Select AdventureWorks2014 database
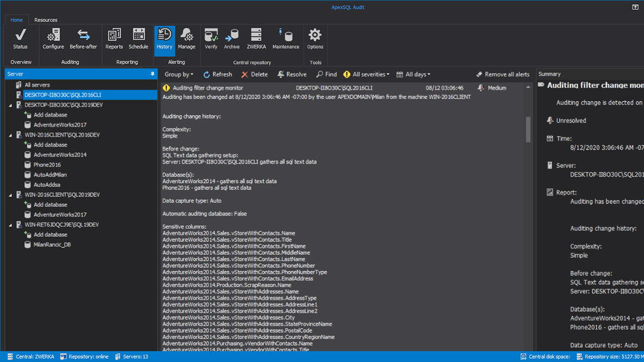The image size is (644, 362). tap(60, 155)
